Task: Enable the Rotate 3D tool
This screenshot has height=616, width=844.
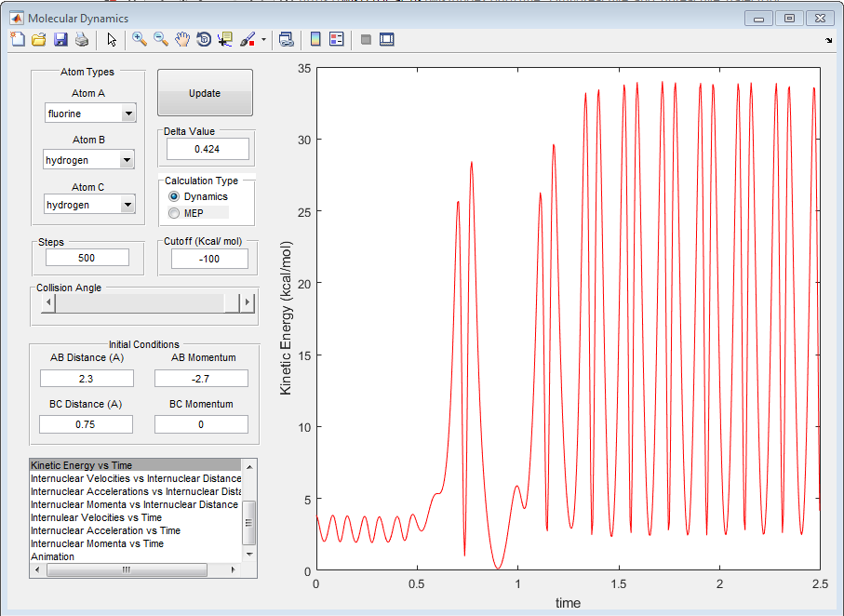Action: (204, 39)
